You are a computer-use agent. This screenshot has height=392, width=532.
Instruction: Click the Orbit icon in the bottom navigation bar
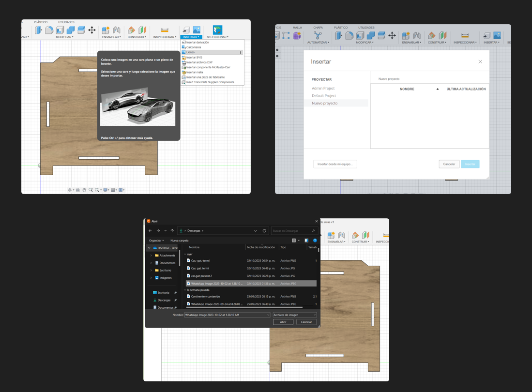coord(70,190)
